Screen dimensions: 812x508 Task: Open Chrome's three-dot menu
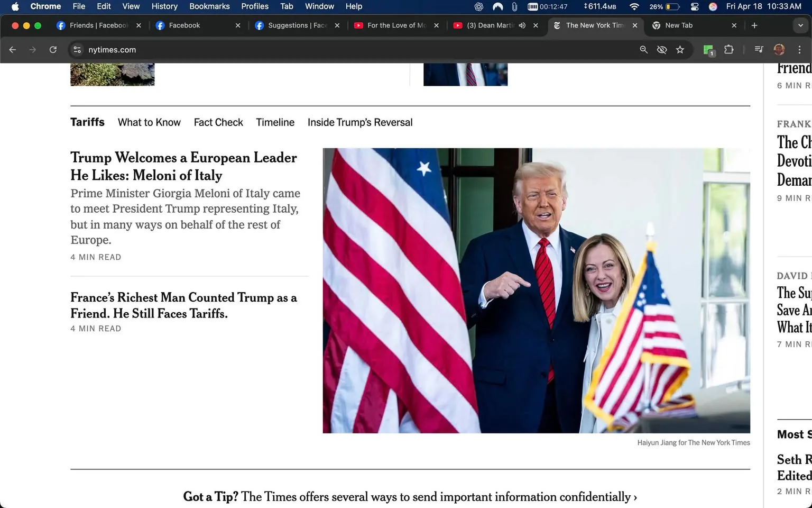pyautogui.click(x=800, y=49)
